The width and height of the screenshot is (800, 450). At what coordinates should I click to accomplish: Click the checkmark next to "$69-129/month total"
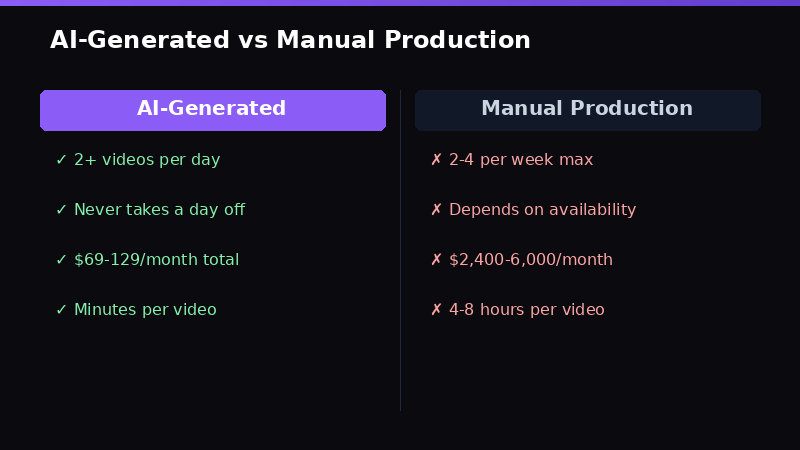pyautogui.click(x=61, y=260)
